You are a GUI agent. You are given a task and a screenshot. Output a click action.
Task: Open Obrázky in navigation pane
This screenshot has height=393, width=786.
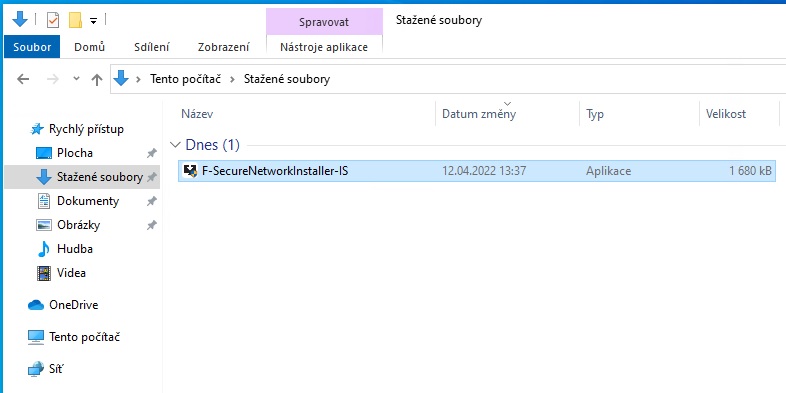click(78, 225)
